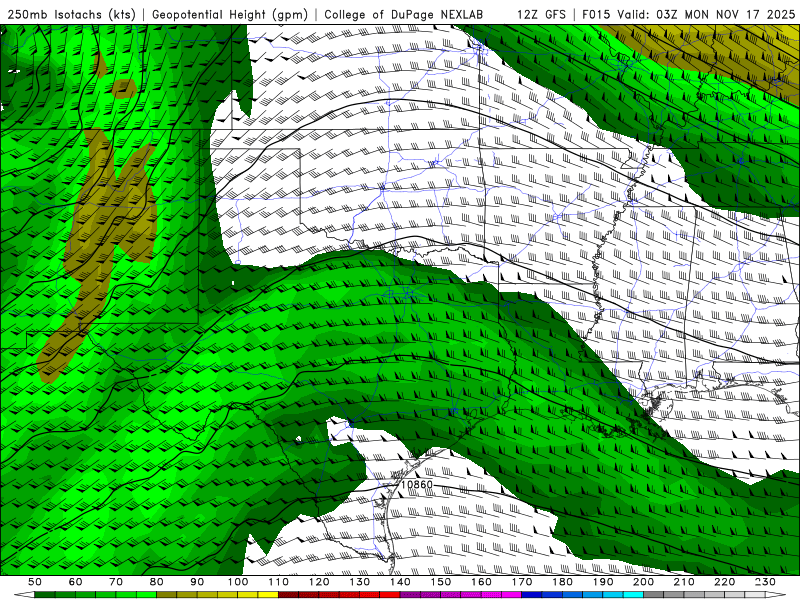This screenshot has width=800, height=600.
Task: Click the '130' legend label
Action: (x=359, y=582)
